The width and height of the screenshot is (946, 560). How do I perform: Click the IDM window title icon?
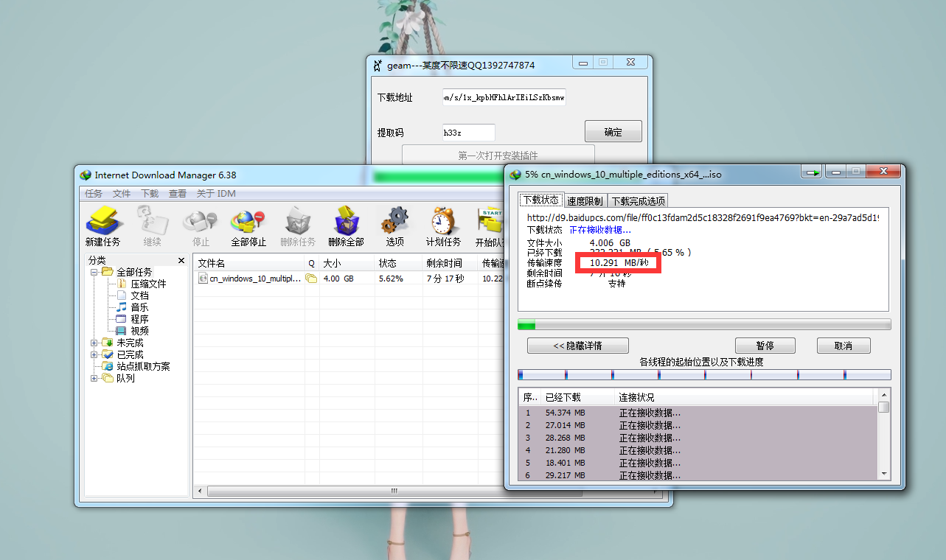(x=86, y=175)
